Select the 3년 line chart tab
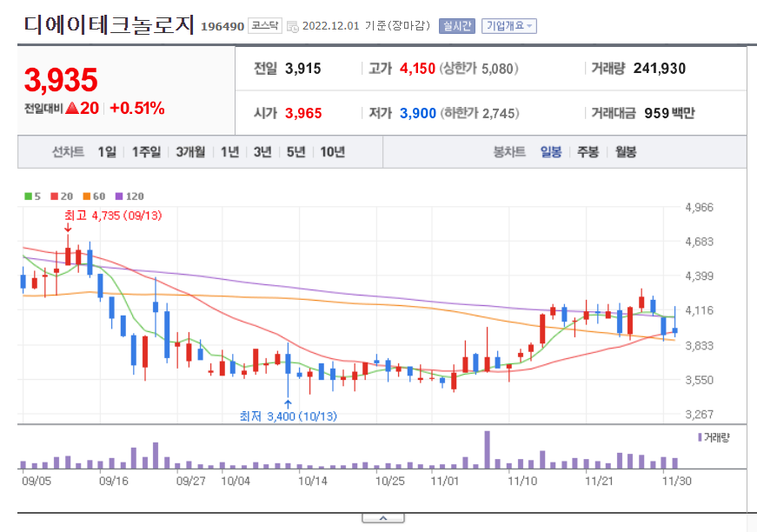The width and height of the screenshot is (757, 532). pyautogui.click(x=262, y=152)
